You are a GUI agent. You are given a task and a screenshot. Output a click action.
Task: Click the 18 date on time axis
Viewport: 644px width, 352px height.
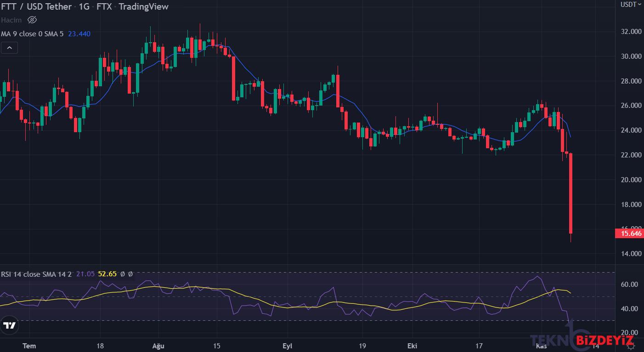coord(100,346)
